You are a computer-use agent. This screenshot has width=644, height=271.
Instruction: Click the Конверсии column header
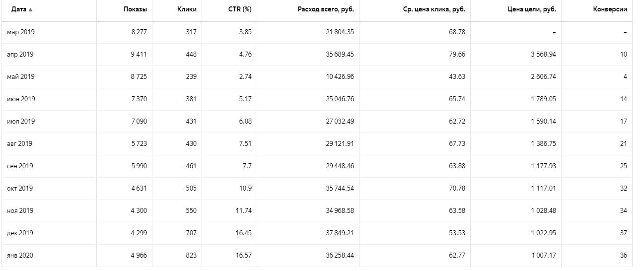pyautogui.click(x=610, y=9)
